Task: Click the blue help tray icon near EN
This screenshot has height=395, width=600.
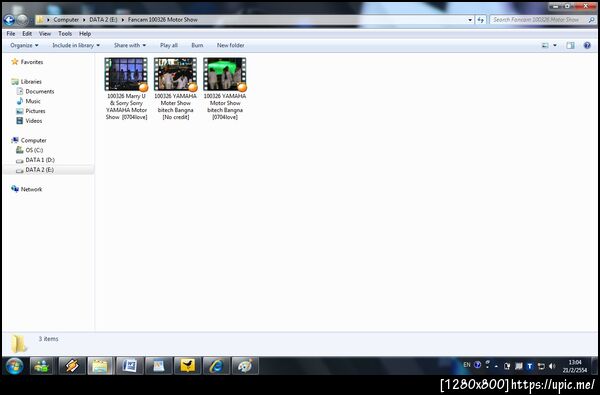Action: click(477, 365)
